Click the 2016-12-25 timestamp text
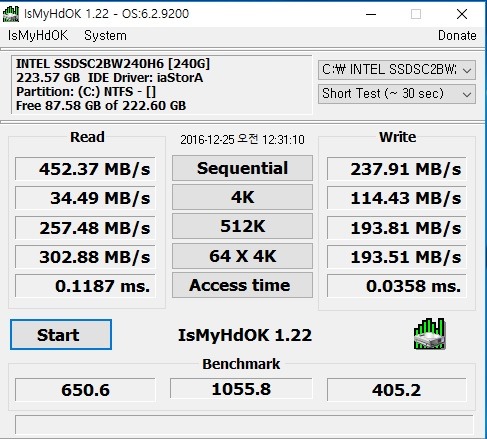This screenshot has width=487, height=439. pyautogui.click(x=242, y=139)
